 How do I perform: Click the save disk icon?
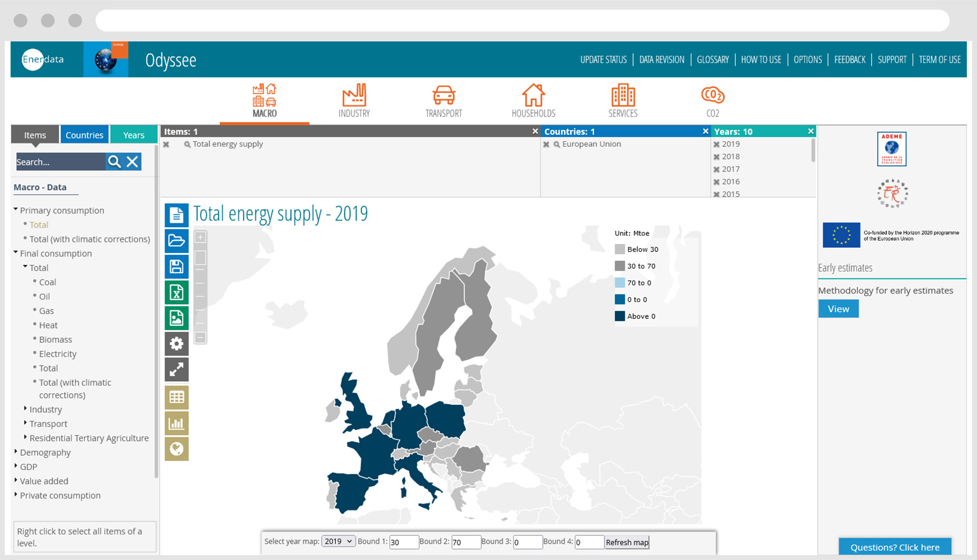(x=176, y=267)
